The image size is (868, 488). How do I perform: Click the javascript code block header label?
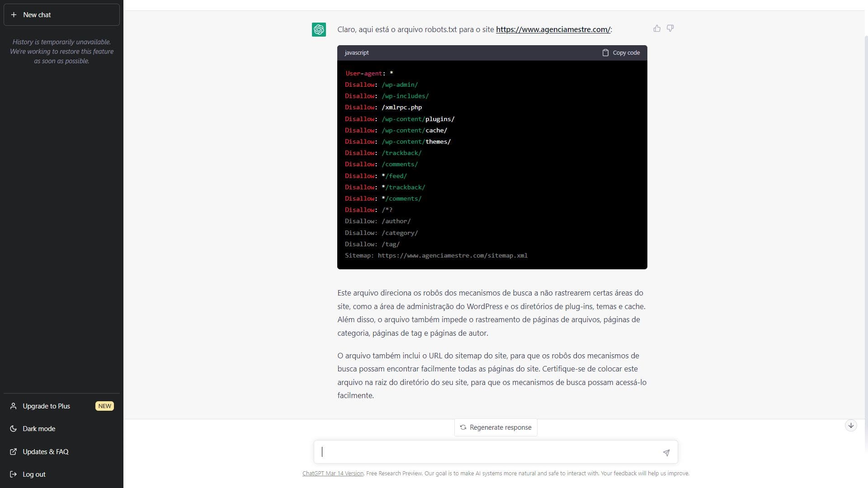(357, 53)
